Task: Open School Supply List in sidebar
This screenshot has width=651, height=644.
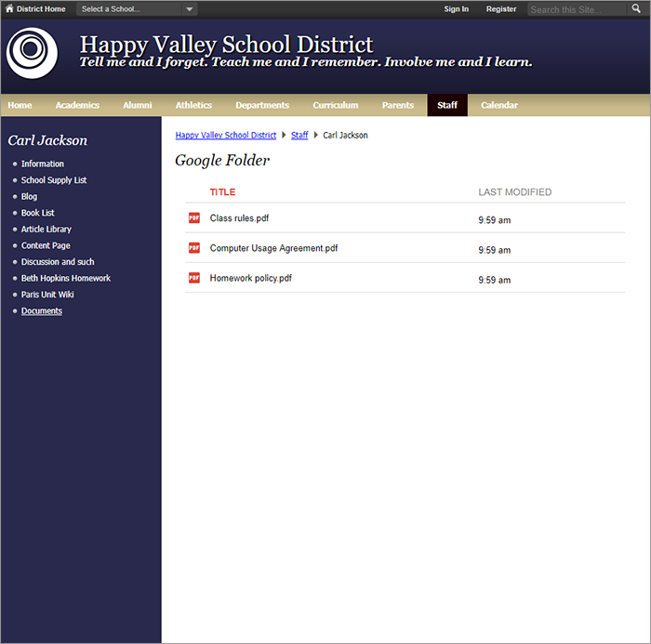Action: (54, 180)
